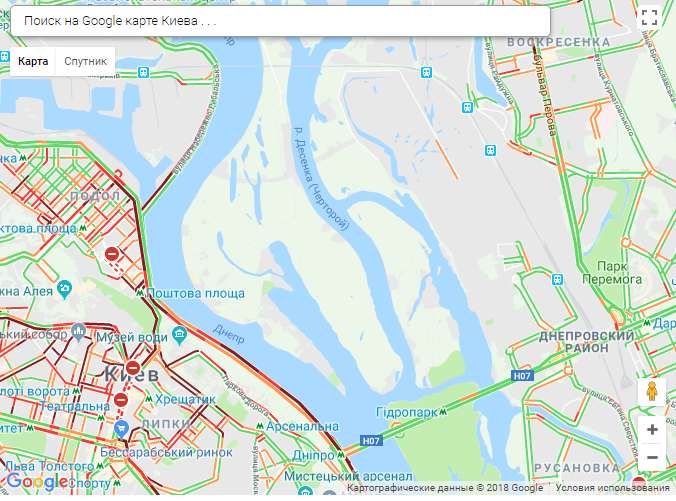Click the H07 road badge near Гідропарк

371,441
